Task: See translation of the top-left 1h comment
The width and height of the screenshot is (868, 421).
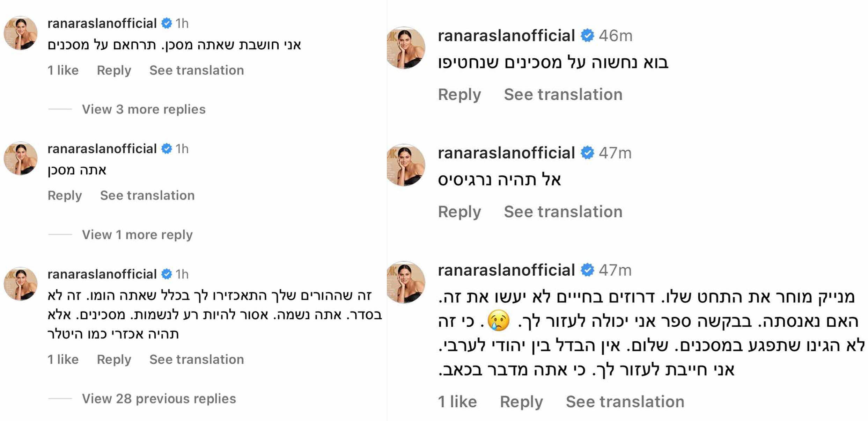Action: (x=197, y=70)
